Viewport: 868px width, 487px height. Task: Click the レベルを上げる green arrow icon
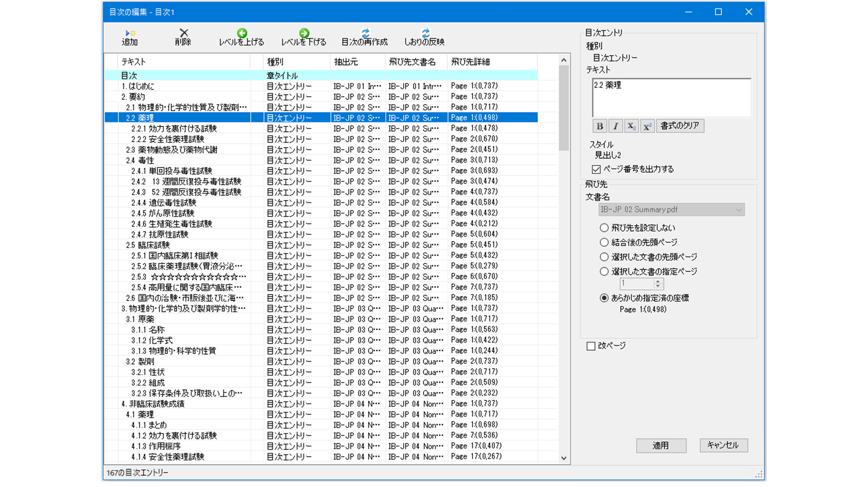tap(242, 33)
